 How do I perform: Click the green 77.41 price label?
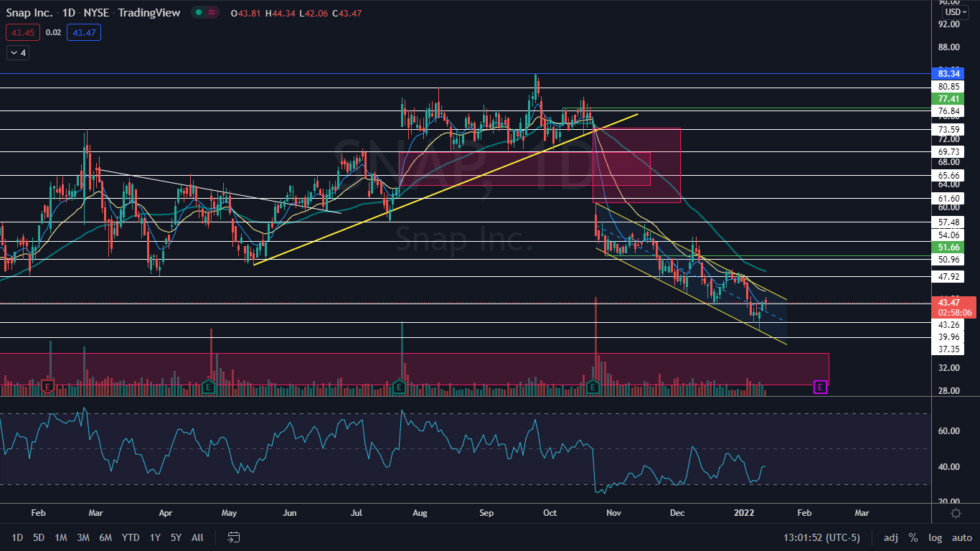948,98
